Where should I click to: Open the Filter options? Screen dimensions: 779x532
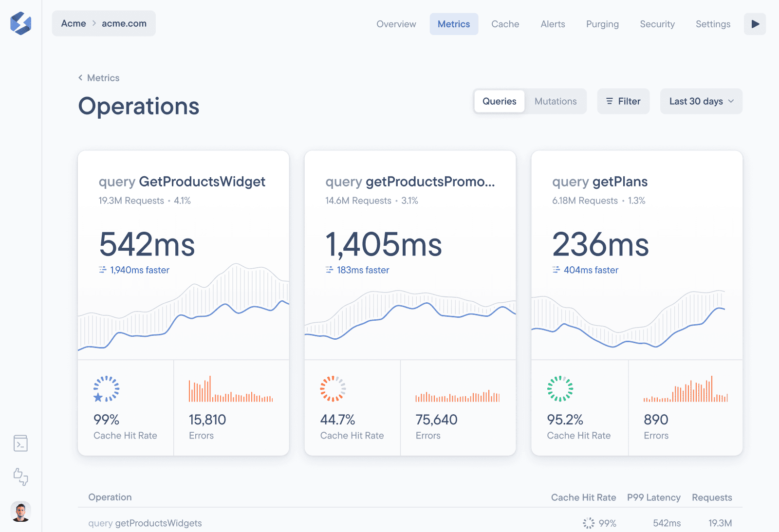(x=623, y=101)
